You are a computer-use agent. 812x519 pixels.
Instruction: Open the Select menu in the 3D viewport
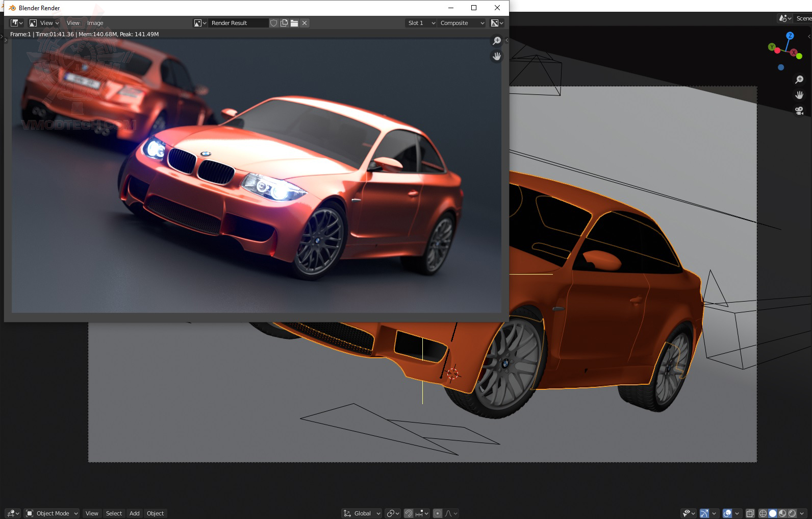click(114, 513)
